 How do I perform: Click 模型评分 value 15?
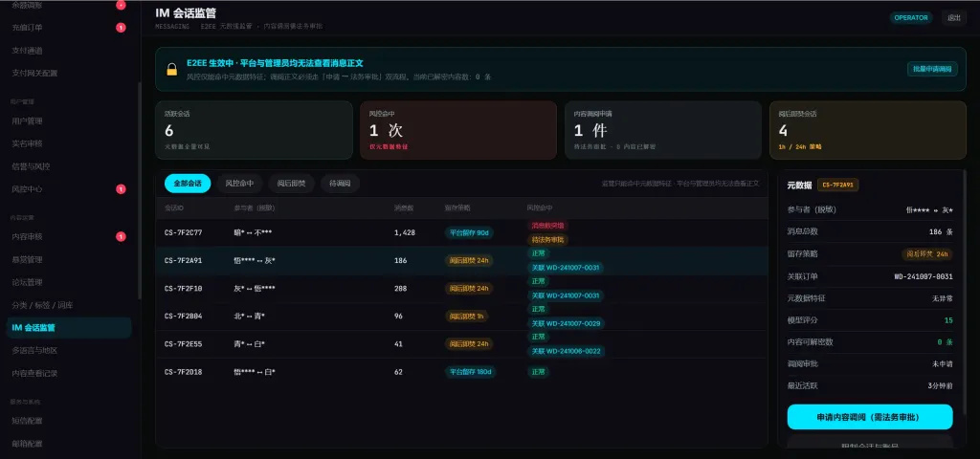(948, 320)
